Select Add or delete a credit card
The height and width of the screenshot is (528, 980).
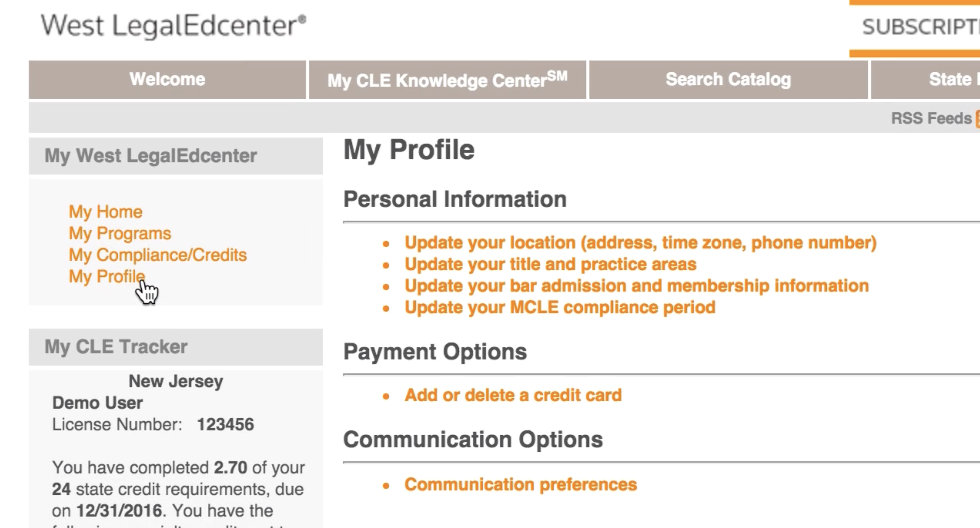click(513, 395)
